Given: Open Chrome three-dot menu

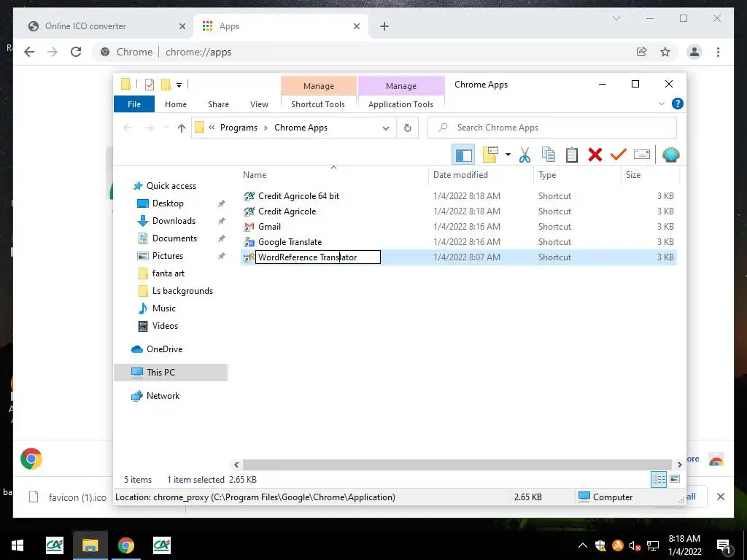Looking at the screenshot, I should pos(718,52).
